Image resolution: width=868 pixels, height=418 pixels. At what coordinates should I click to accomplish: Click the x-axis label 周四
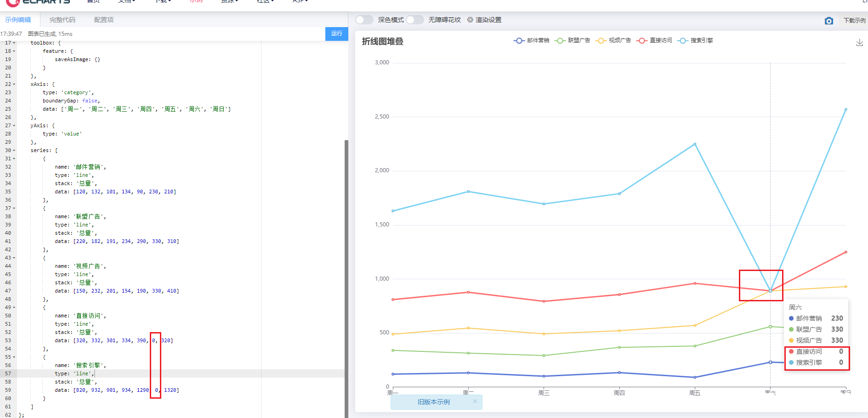tap(619, 393)
